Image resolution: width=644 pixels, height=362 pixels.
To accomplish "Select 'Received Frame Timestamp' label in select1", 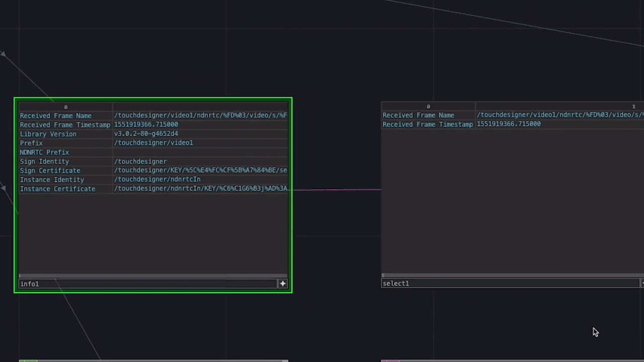I will pyautogui.click(x=427, y=124).
